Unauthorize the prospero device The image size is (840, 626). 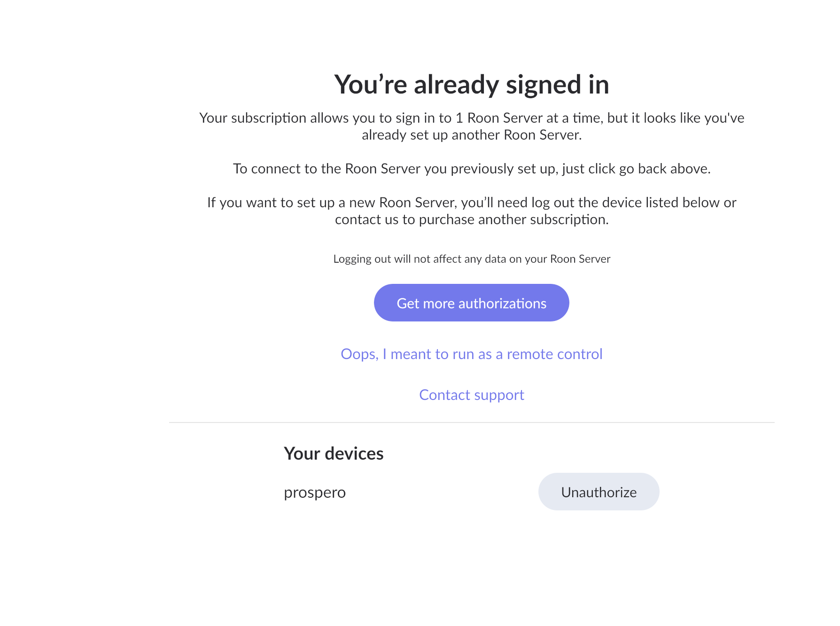(599, 492)
